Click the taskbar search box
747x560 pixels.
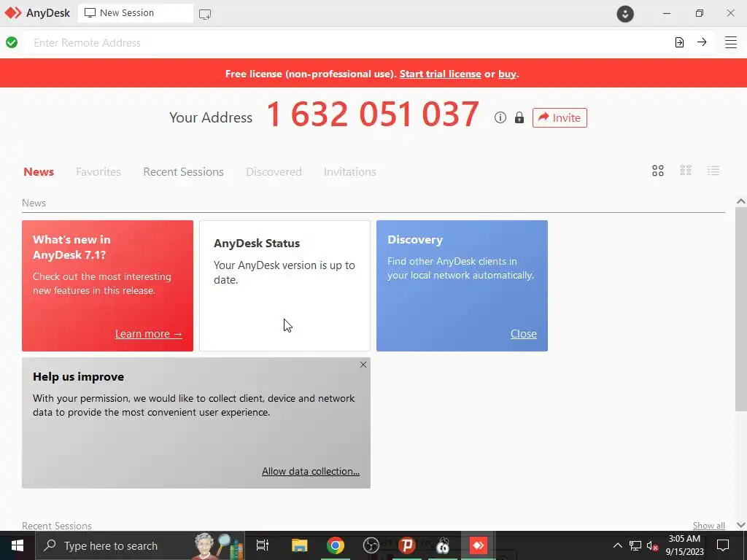point(140,545)
